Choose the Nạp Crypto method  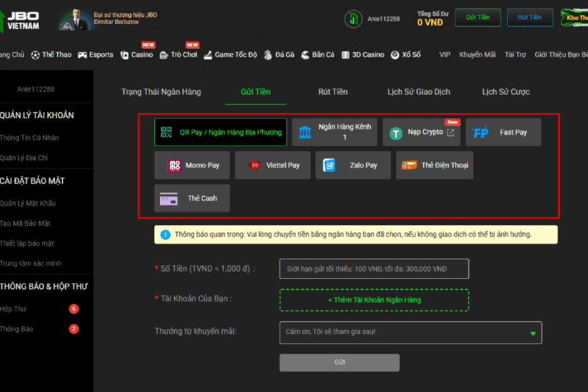point(422,132)
